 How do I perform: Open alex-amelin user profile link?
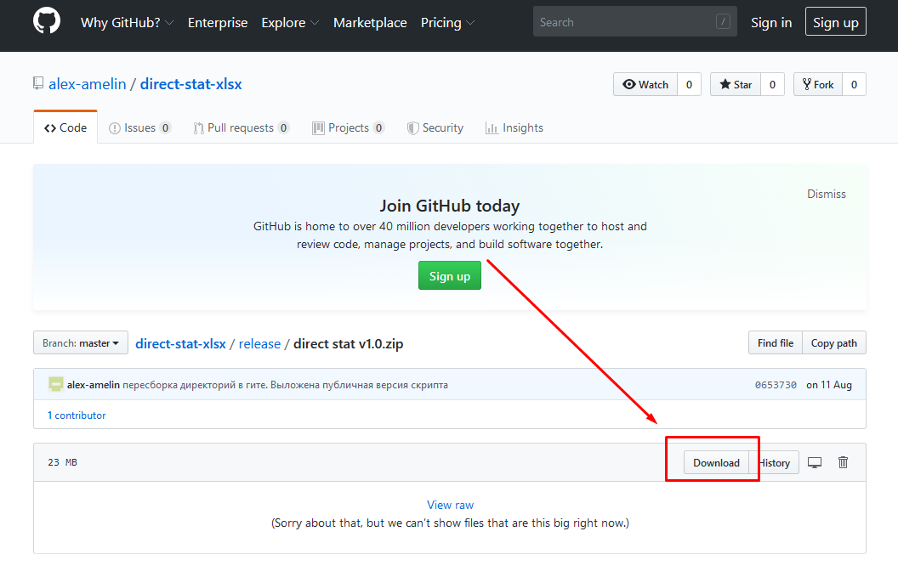(87, 84)
